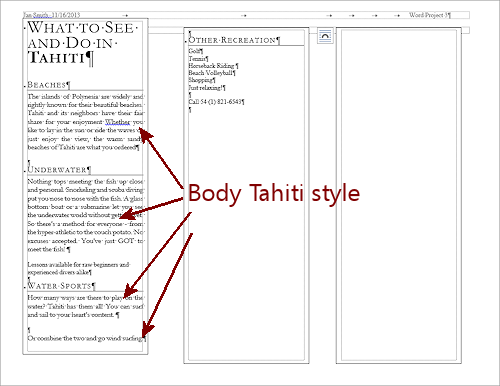Click the Shopping line
Viewport: 500px width, 386px height.
coord(202,80)
